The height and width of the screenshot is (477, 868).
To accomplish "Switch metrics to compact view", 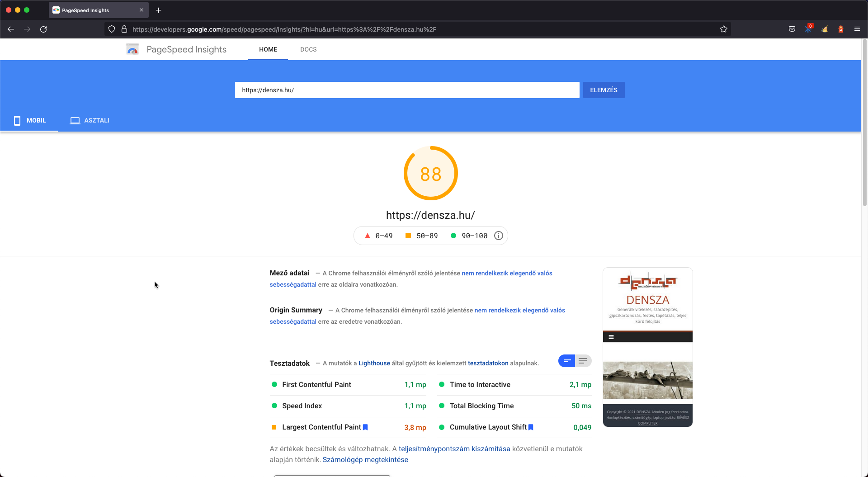I will (x=567, y=361).
